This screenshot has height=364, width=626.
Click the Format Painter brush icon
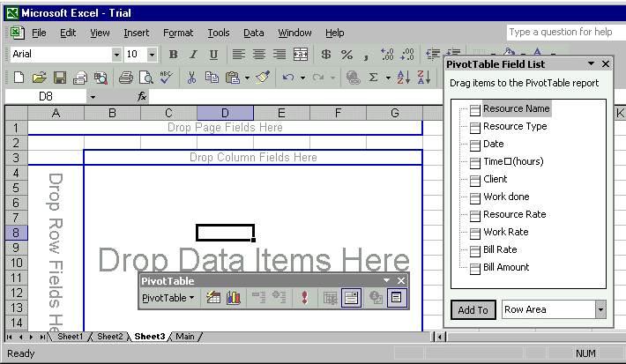coord(263,78)
